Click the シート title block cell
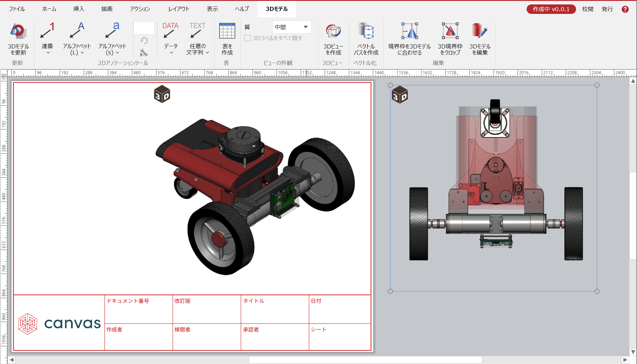The height and width of the screenshot is (364, 637). (x=340, y=337)
